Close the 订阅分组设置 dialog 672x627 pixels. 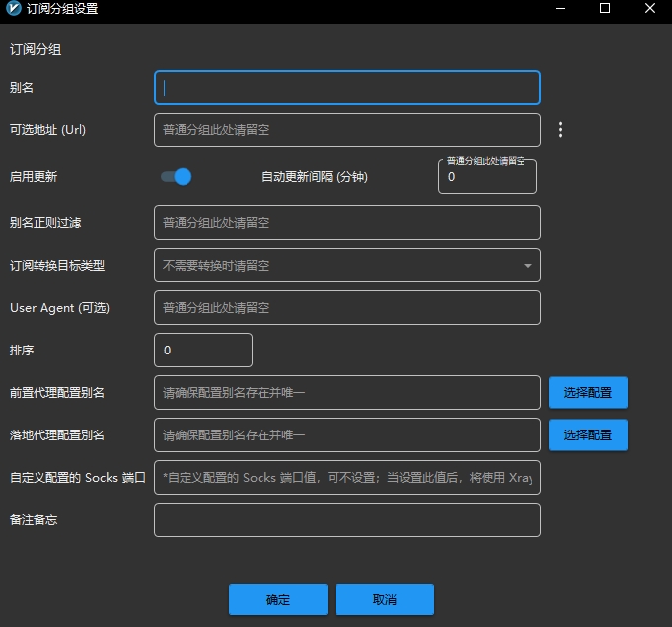tap(649, 9)
